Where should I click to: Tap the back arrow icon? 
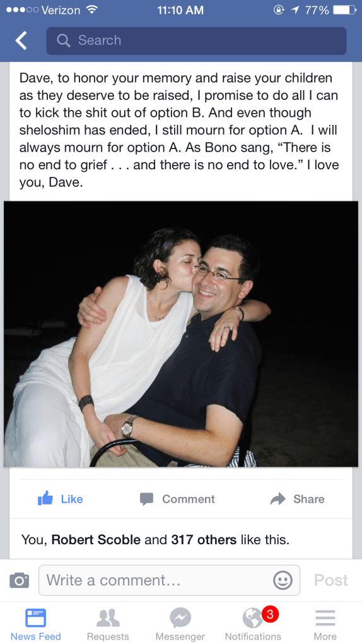21,40
